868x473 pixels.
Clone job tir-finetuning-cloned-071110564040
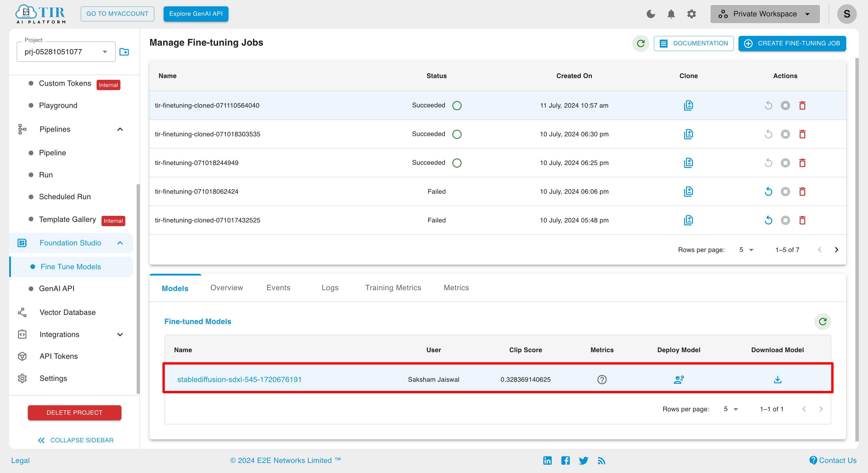tap(688, 105)
